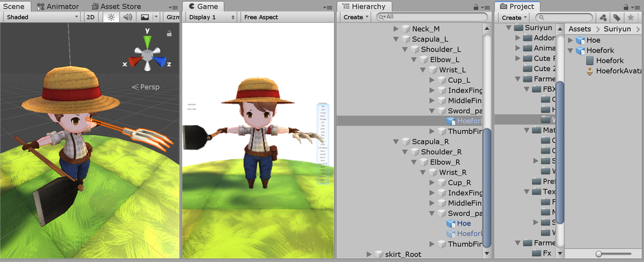
Task: Open the Project panel options menu icon
Action: [635, 8]
